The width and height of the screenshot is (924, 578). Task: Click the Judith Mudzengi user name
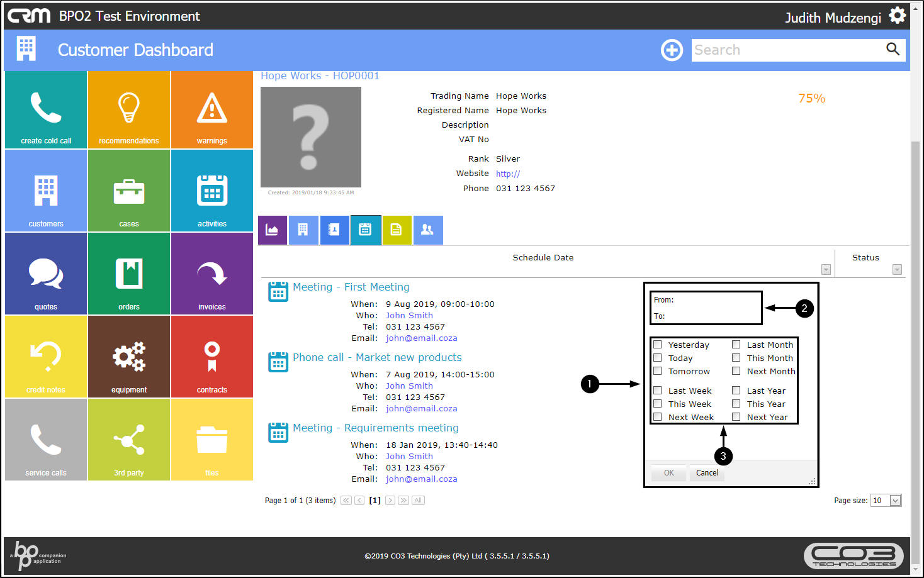coord(833,18)
